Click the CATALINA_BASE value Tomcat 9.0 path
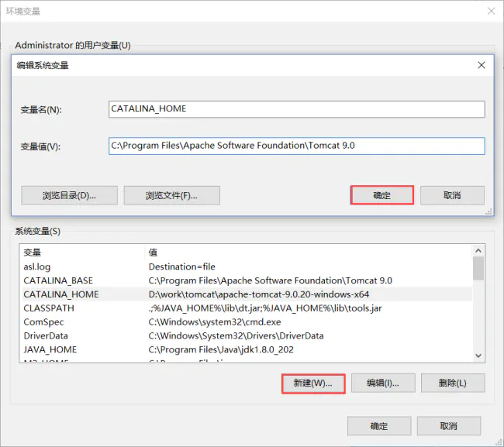The width and height of the screenshot is (504, 447). tap(271, 280)
